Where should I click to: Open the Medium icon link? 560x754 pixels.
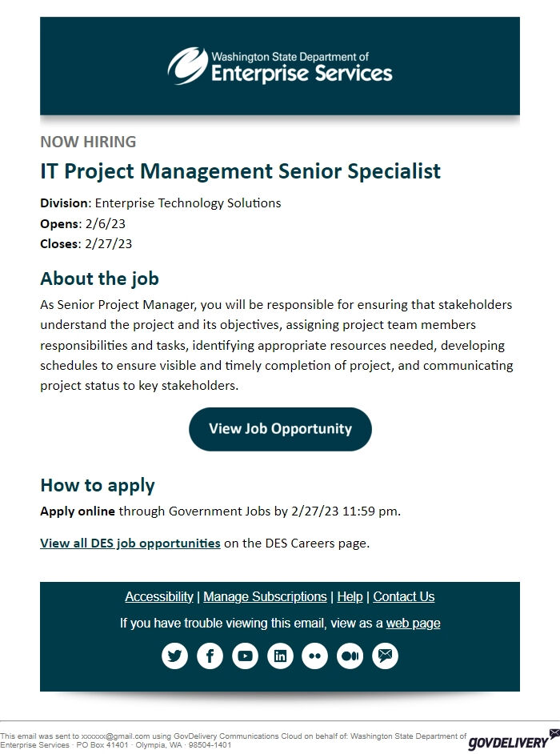coord(350,656)
